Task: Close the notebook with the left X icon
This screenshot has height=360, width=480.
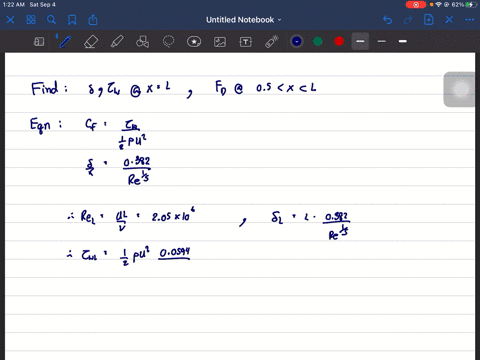Action: point(10,20)
